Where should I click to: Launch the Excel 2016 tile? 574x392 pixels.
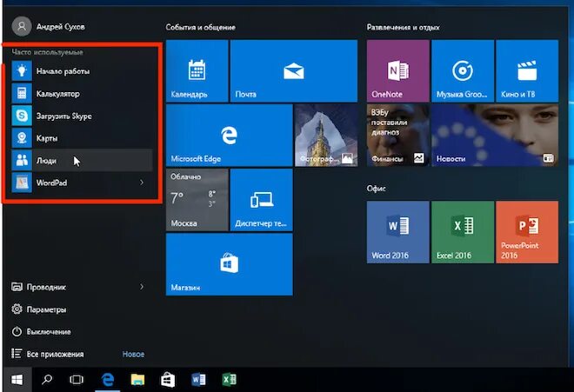[x=463, y=232]
